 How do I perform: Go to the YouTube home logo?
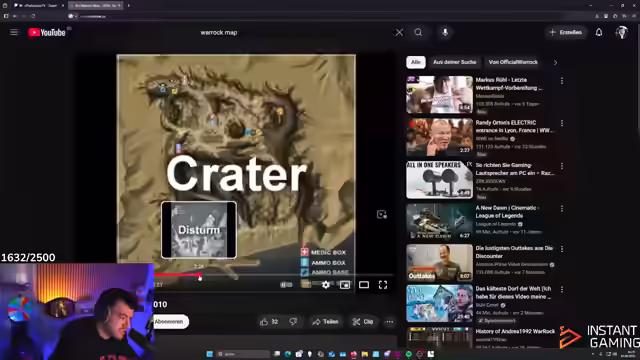point(47,33)
